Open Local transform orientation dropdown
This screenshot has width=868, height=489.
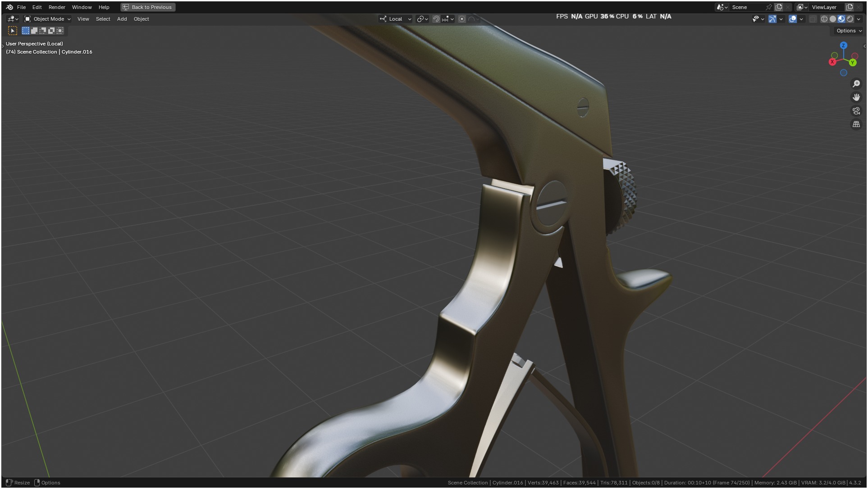396,19
